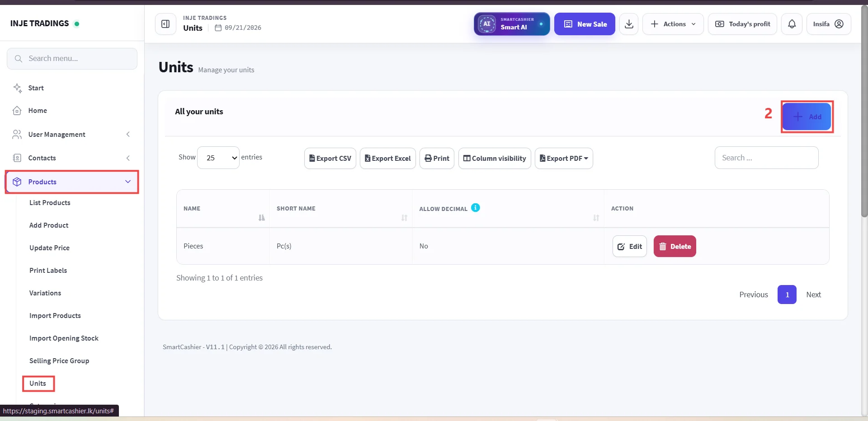The height and width of the screenshot is (421, 868).
Task: Open the Insifa user profile menu
Action: [829, 24]
